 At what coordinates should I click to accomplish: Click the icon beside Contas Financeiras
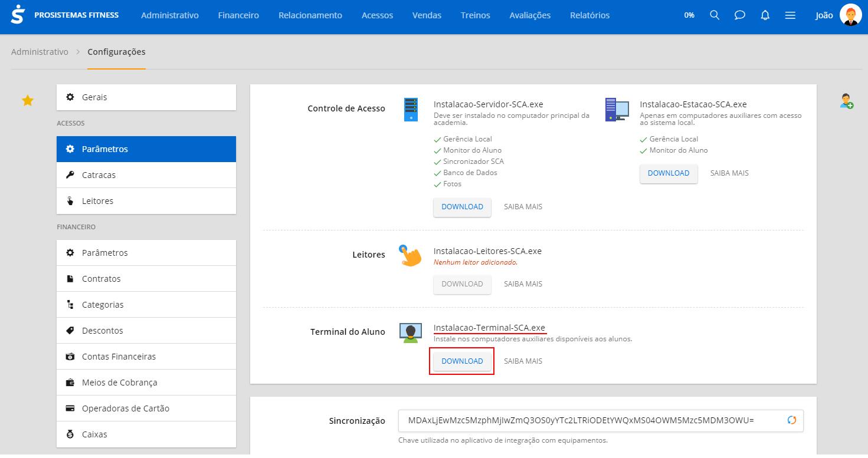(70, 357)
